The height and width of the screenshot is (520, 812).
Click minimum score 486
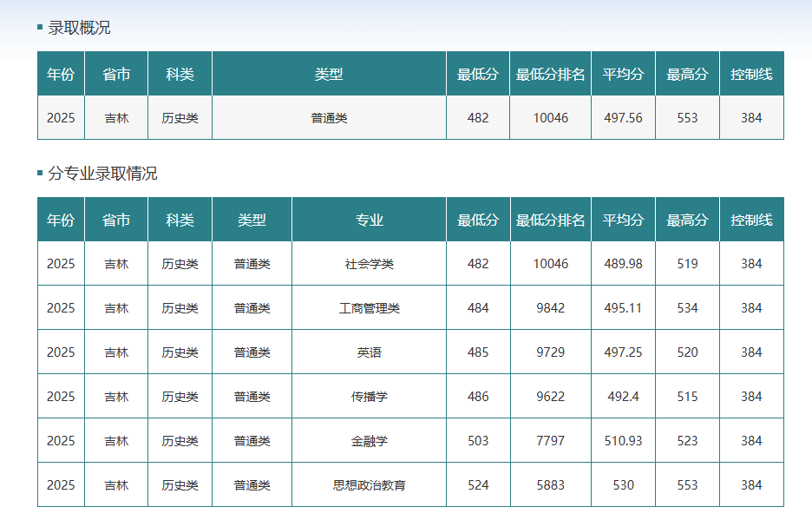coord(478,397)
